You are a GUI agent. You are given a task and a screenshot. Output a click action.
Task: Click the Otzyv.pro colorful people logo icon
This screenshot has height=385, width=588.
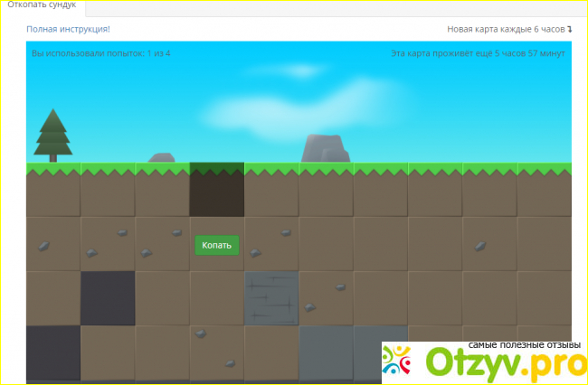pos(401,364)
